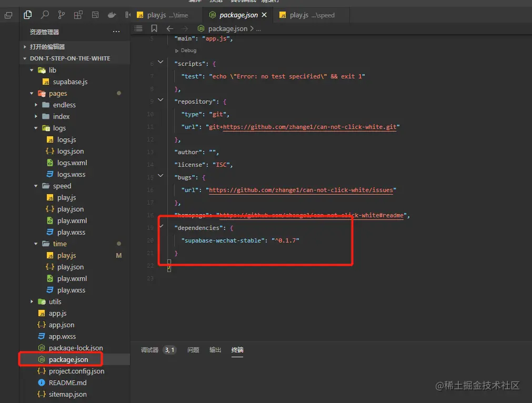Open the Source Control branch icon

click(x=62, y=15)
